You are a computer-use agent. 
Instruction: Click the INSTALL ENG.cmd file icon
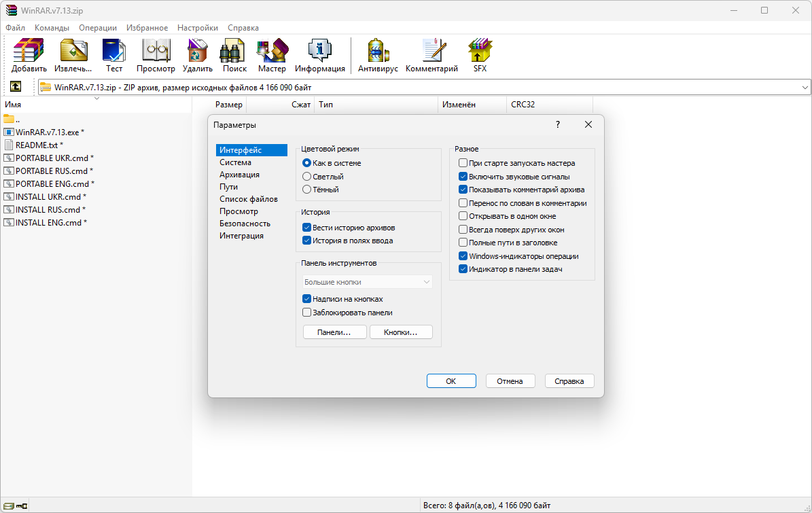[8, 223]
